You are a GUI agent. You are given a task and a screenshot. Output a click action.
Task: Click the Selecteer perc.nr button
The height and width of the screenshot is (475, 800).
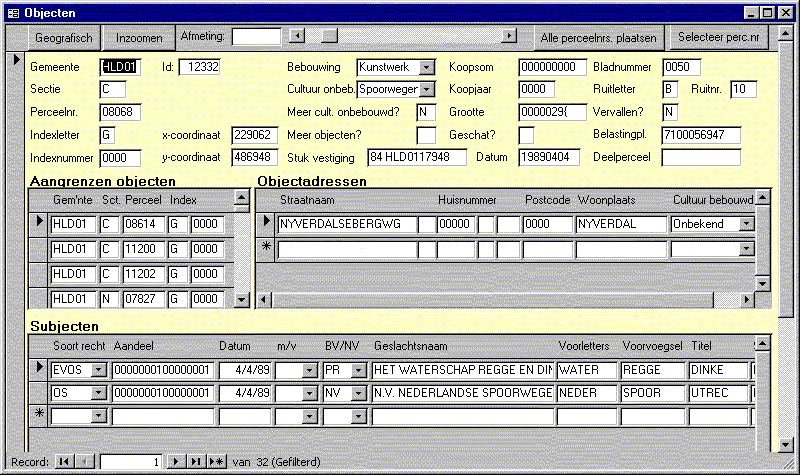pos(718,37)
